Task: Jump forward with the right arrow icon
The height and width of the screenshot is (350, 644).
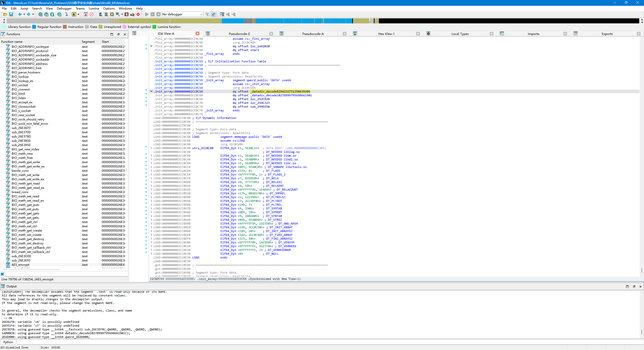Action: click(x=29, y=14)
